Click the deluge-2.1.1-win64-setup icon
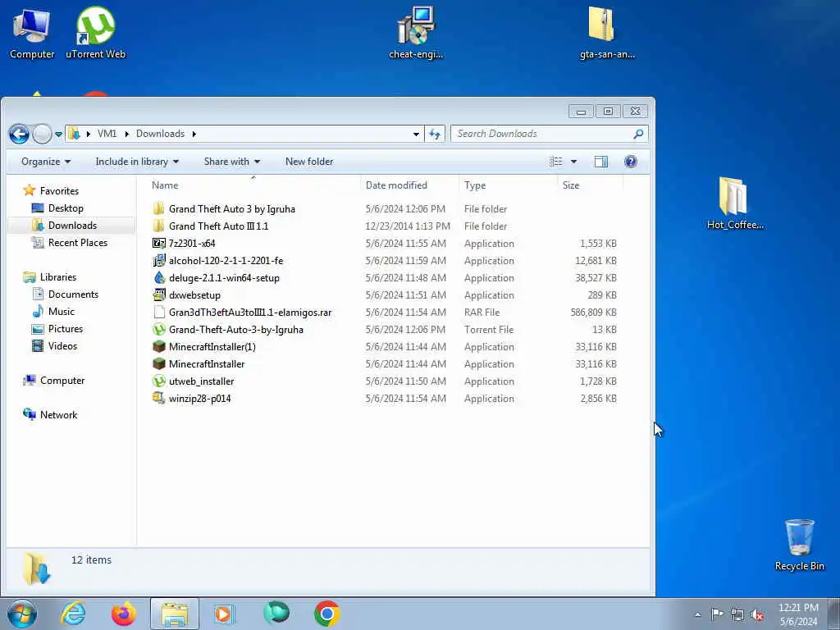Image resolution: width=840 pixels, height=630 pixels. [158, 277]
